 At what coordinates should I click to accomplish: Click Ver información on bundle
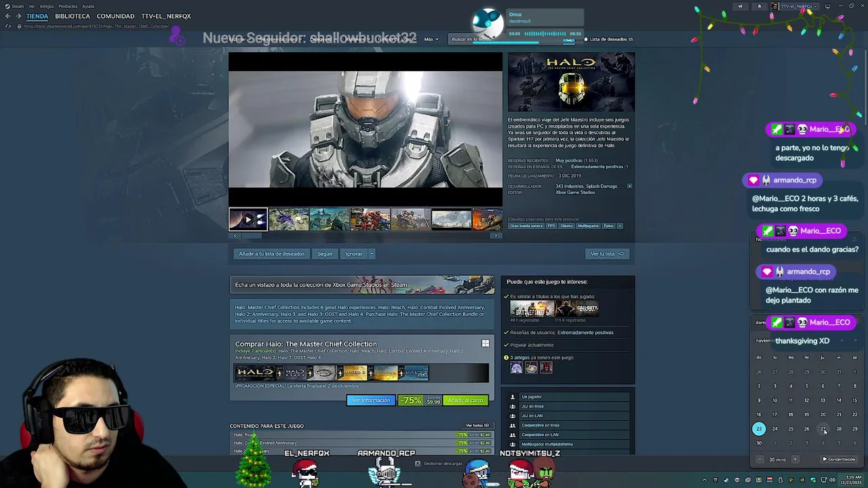[371, 401]
